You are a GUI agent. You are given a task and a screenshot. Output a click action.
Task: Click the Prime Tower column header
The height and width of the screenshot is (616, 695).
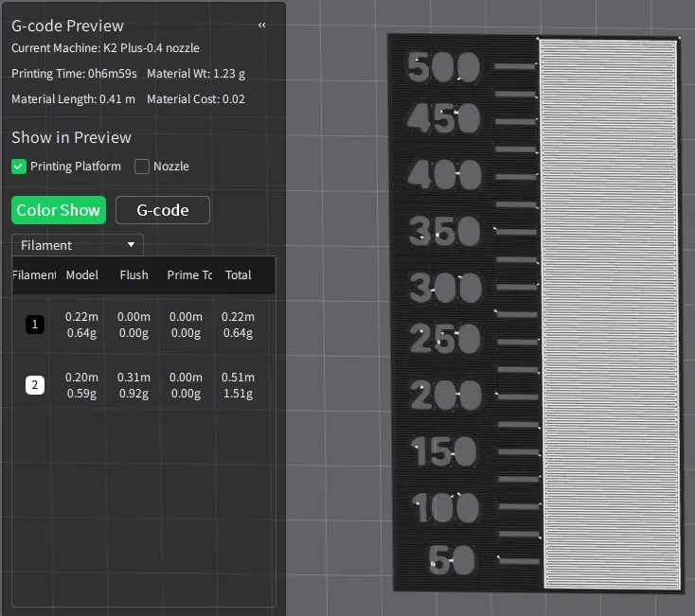[189, 275]
